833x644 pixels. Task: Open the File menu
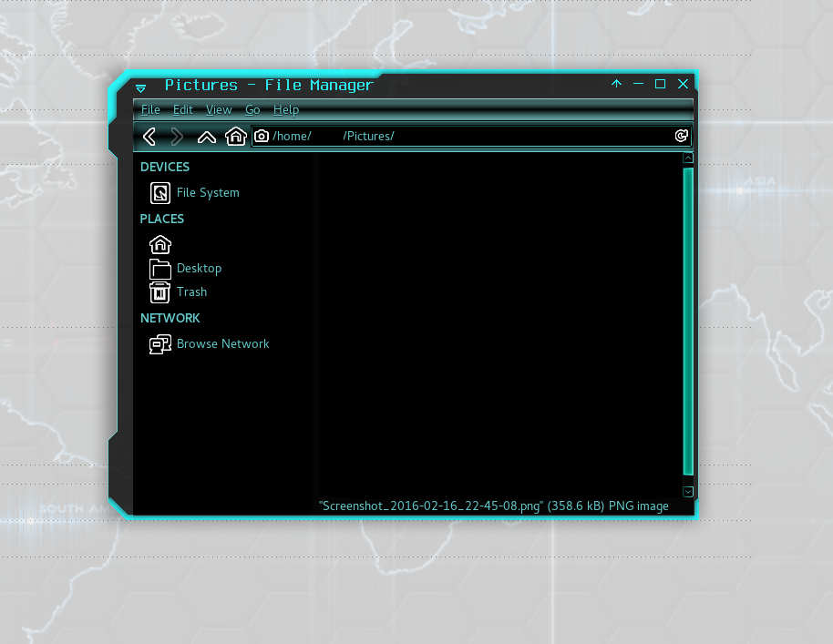point(150,110)
